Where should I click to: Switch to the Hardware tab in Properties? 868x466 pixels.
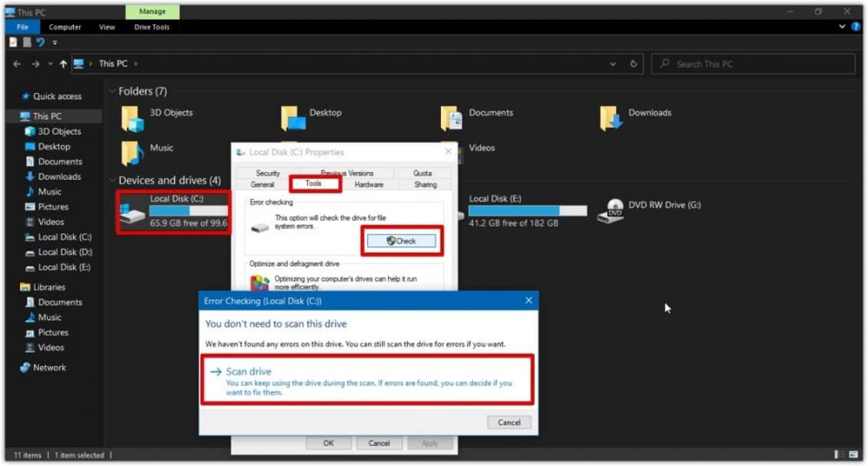[368, 185]
